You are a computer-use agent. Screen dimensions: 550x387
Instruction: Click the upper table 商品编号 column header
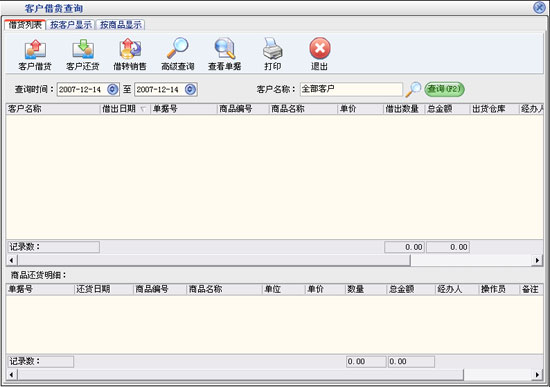coord(243,109)
